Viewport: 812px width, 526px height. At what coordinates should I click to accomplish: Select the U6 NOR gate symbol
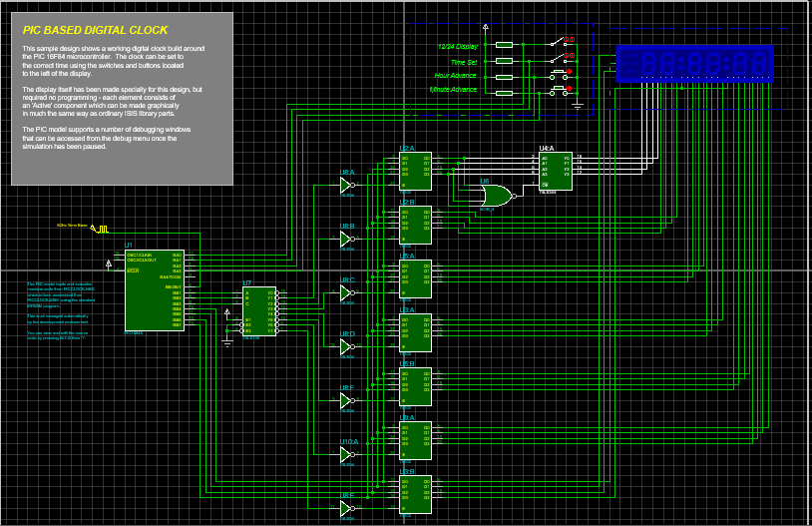point(496,194)
